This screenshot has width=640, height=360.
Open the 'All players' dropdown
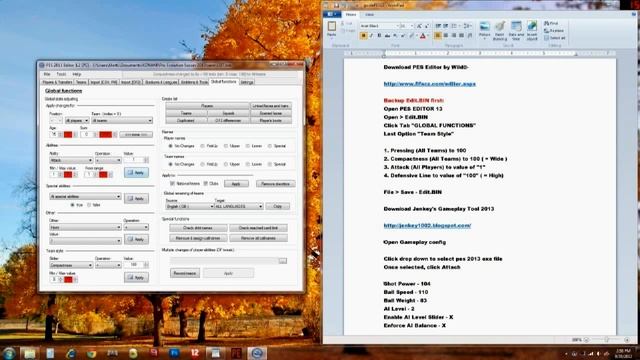click(x=77, y=120)
